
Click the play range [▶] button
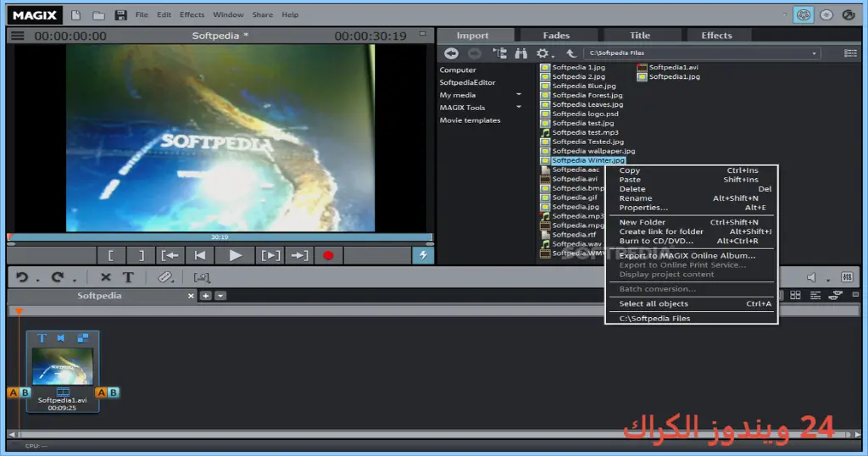270,256
